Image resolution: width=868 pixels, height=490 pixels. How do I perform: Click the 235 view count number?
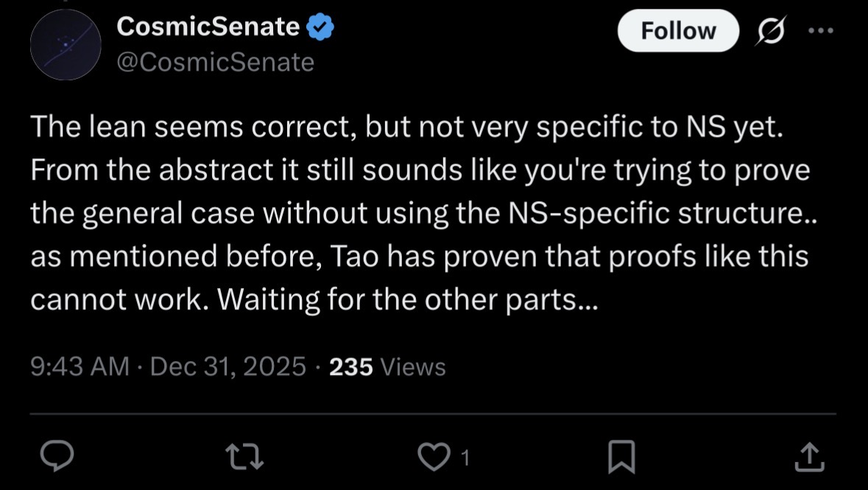tap(351, 366)
